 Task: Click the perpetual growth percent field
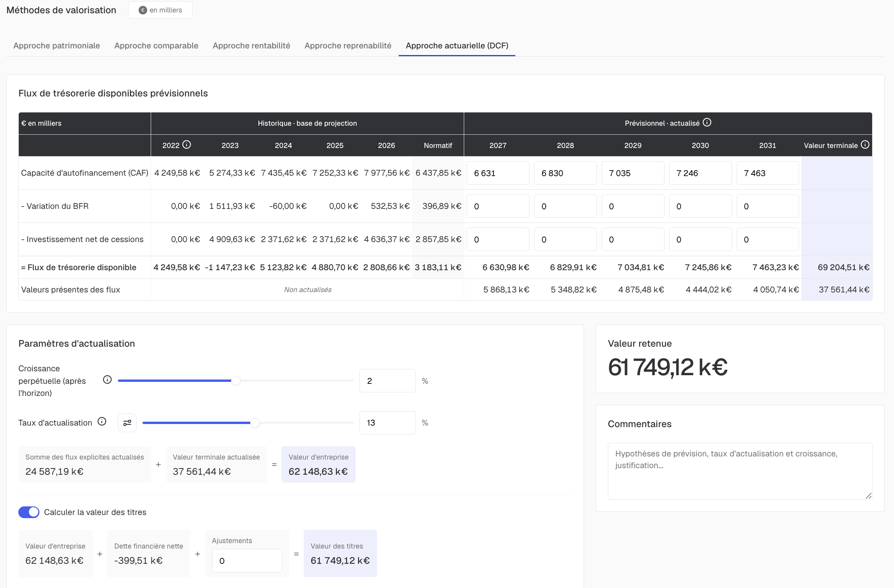pyautogui.click(x=387, y=381)
